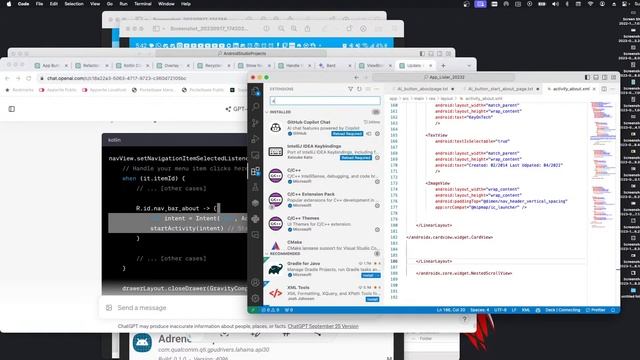Customize VS Code layout

(x=613, y=77)
